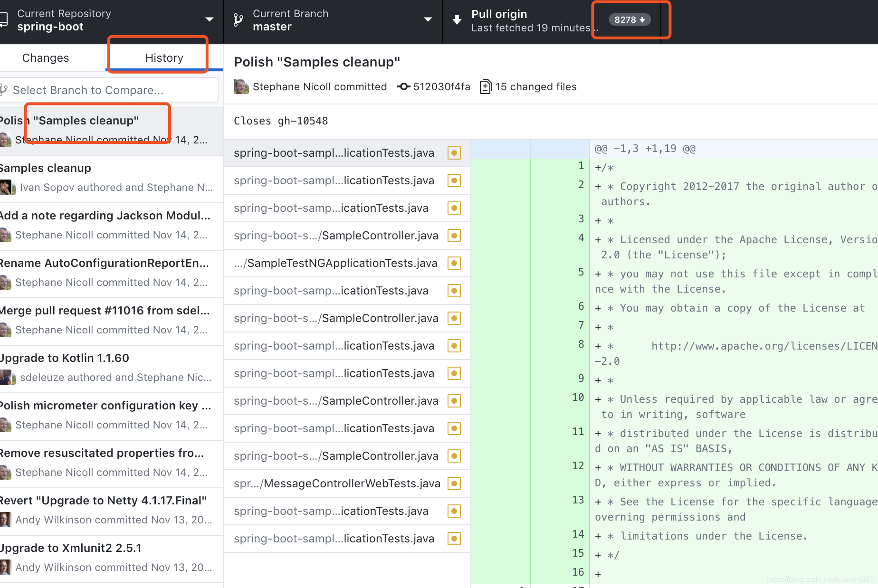
Task: Click the commit hash 512030f4fa
Action: click(x=441, y=86)
